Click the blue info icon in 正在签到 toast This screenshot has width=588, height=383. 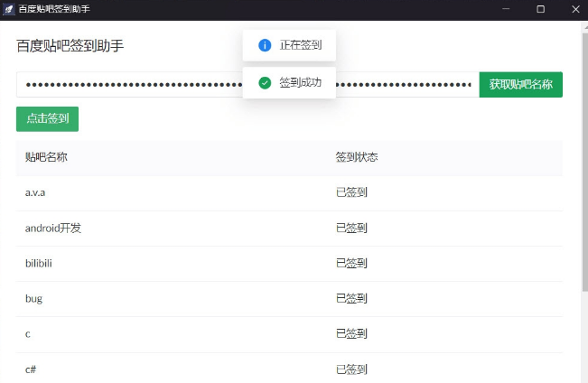265,45
